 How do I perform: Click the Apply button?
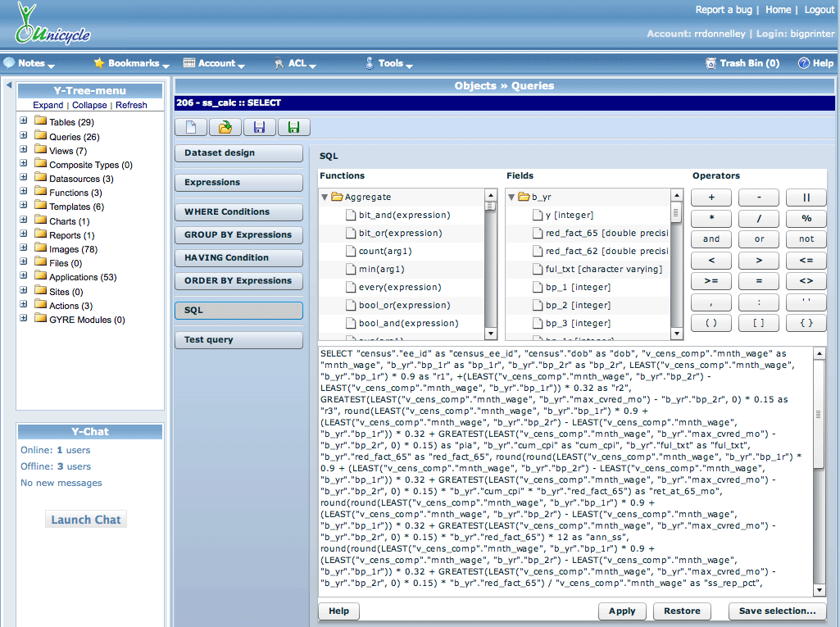pos(622,611)
